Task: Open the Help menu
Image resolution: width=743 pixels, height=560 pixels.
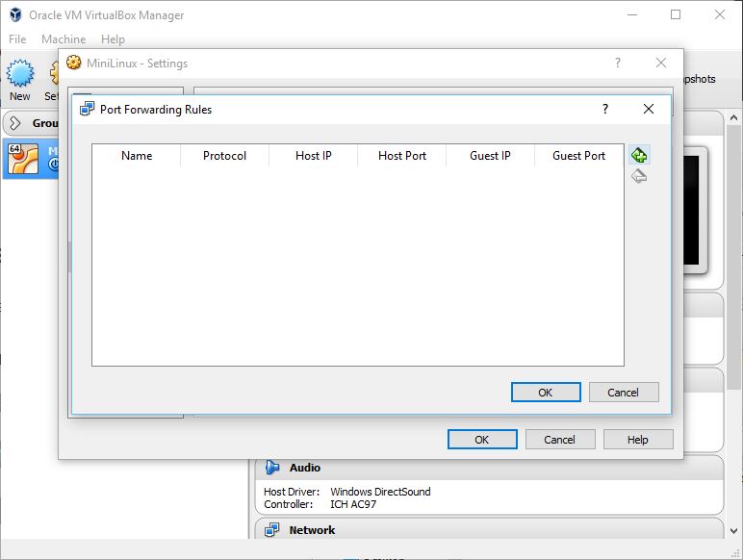Action: click(113, 39)
